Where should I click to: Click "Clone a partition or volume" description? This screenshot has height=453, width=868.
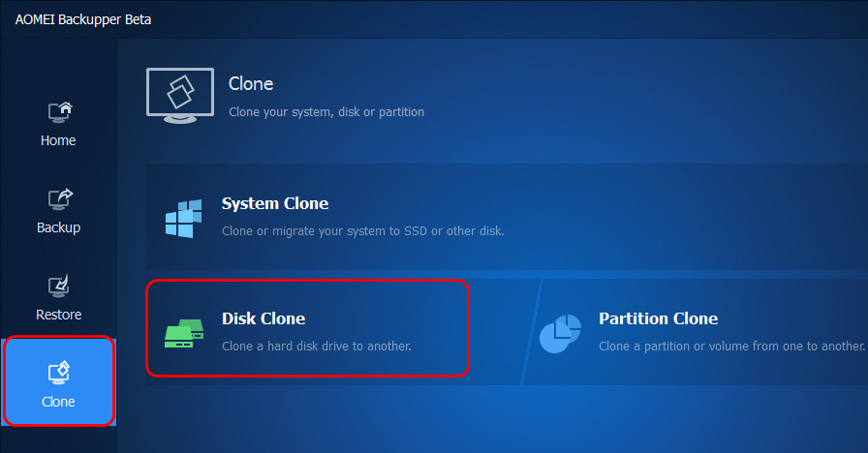731,346
